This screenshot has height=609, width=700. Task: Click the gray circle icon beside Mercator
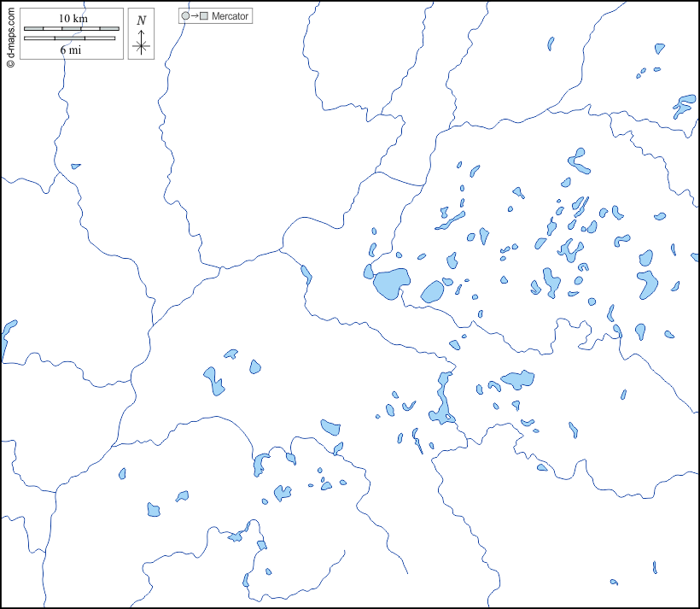coord(185,16)
